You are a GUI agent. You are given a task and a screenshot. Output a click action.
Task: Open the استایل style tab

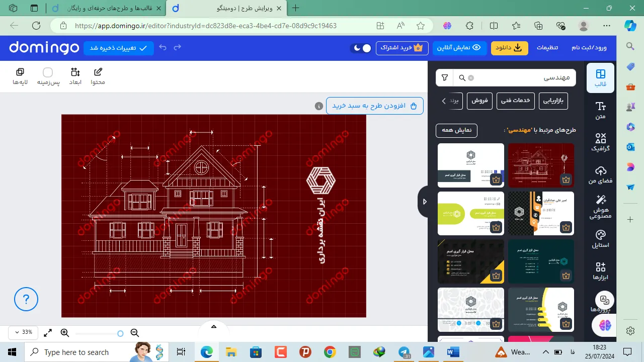(600, 239)
